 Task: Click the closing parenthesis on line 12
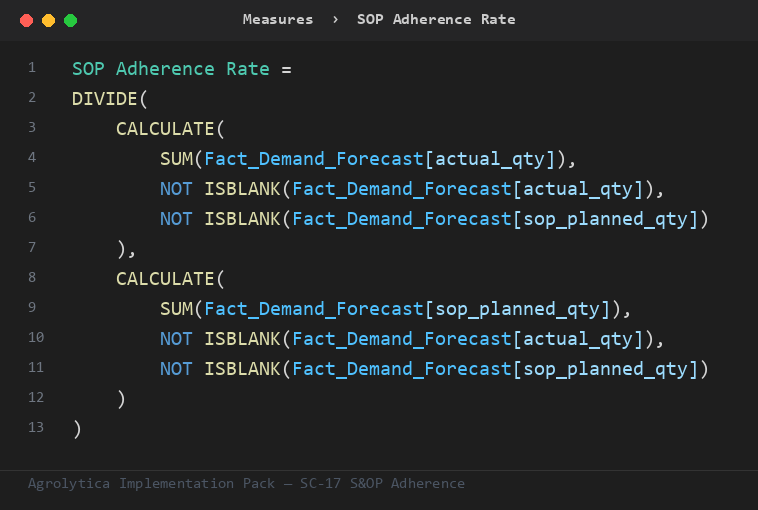[x=121, y=399]
